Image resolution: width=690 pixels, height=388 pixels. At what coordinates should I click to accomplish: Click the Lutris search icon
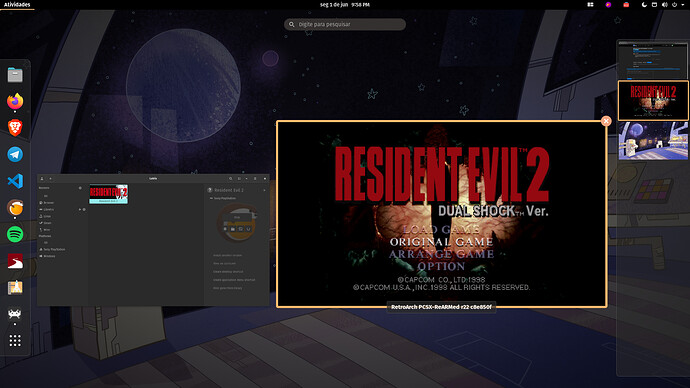[x=231, y=179]
